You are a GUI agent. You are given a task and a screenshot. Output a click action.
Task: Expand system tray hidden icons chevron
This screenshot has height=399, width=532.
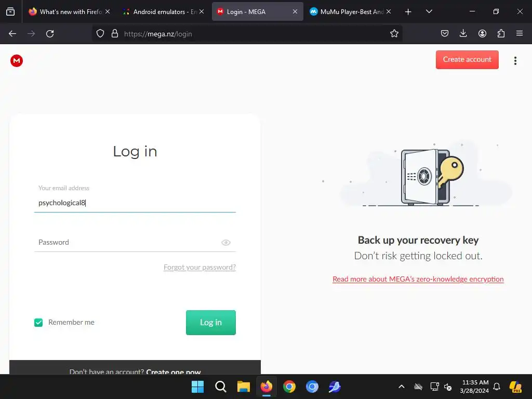coord(402,387)
